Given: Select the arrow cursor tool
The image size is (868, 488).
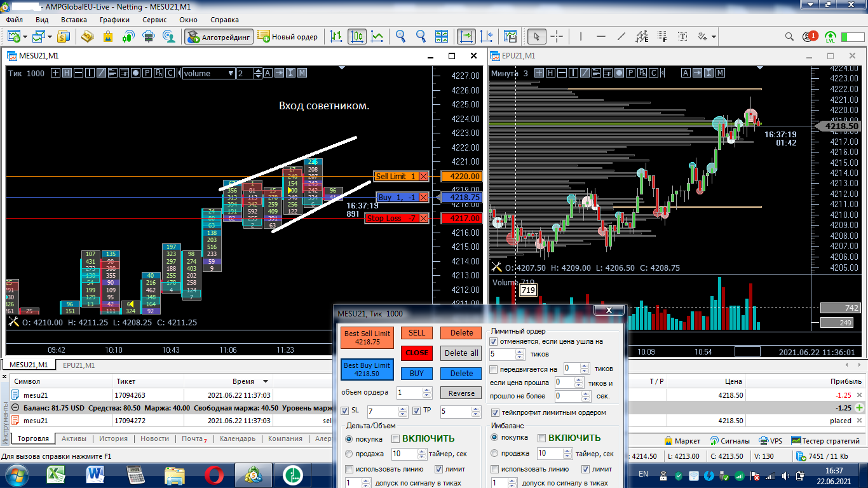Looking at the screenshot, I should pos(537,36).
